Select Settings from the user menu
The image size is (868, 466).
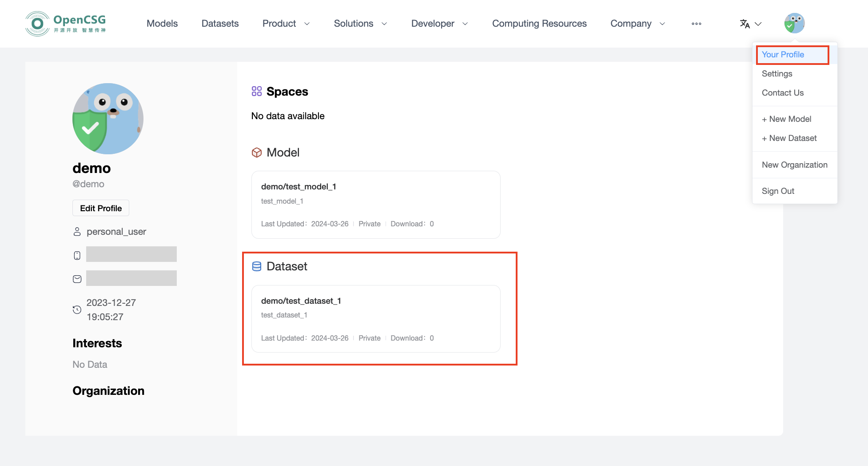(777, 74)
